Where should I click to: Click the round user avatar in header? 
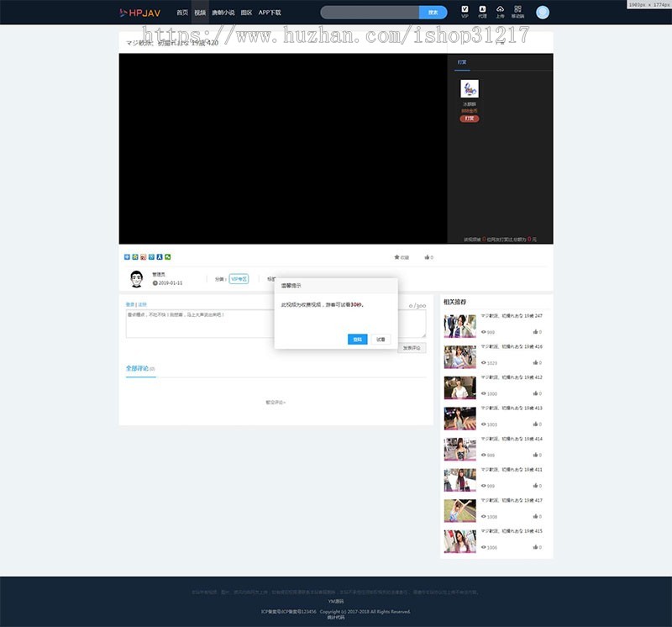click(543, 13)
